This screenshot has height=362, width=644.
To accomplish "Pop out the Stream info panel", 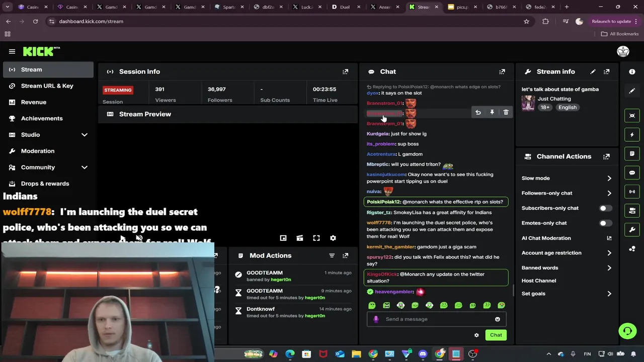I will [606, 72].
